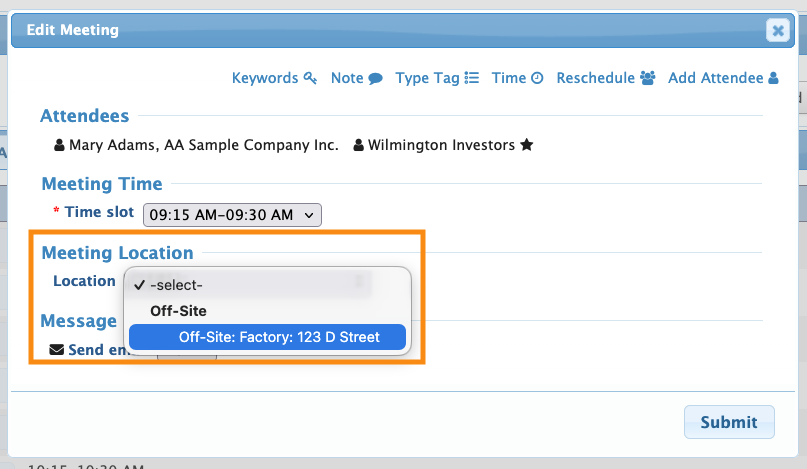Click the Add Attendee link text
Screen dimensions: 807x469
715,78
